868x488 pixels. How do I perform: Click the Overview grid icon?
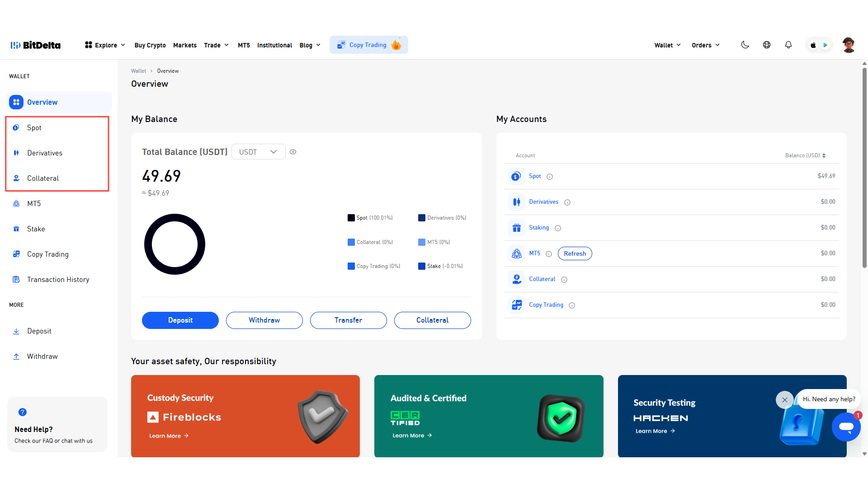tap(16, 102)
